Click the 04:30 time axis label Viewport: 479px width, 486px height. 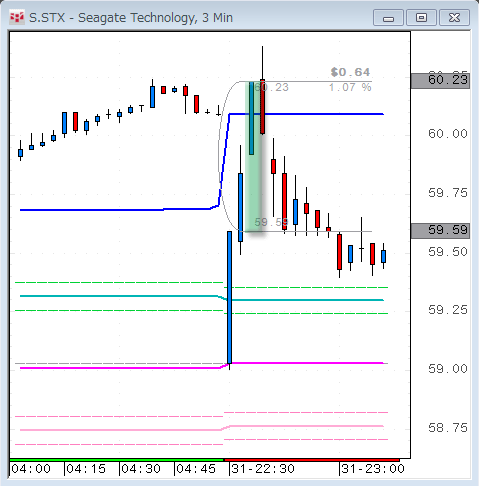pyautogui.click(x=141, y=469)
